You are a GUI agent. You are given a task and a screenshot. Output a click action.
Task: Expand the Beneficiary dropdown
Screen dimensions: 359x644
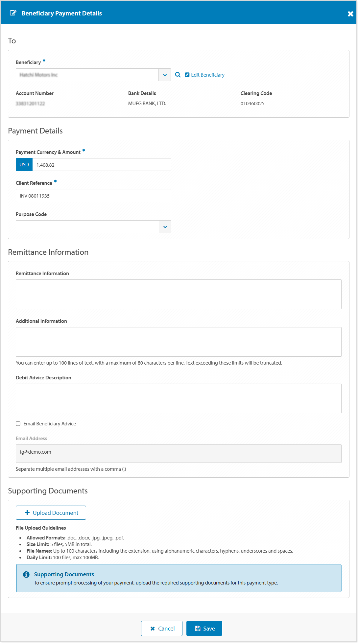(x=165, y=75)
